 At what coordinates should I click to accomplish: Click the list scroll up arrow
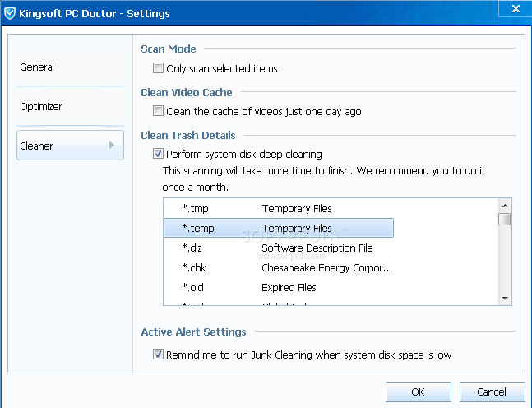point(505,206)
